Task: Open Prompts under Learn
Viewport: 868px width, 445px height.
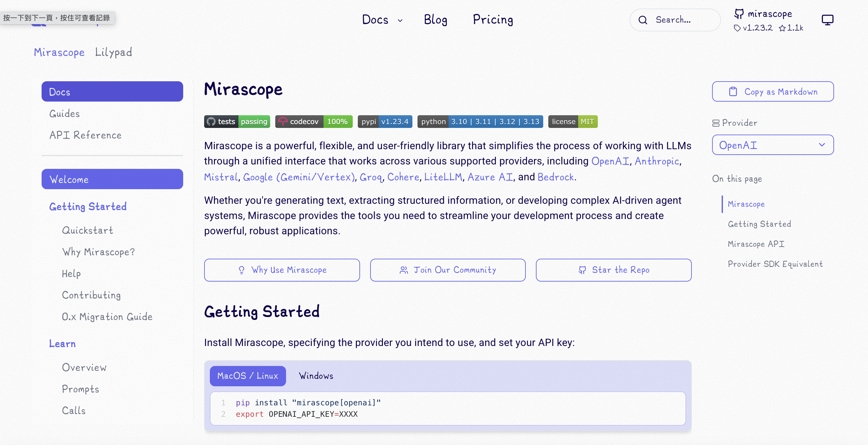Action: coord(80,389)
